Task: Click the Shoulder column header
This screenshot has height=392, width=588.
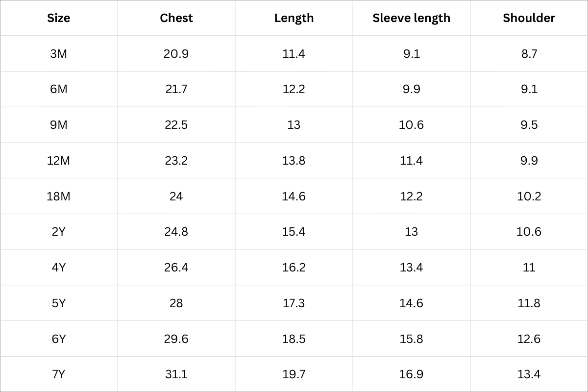Action: (529, 18)
